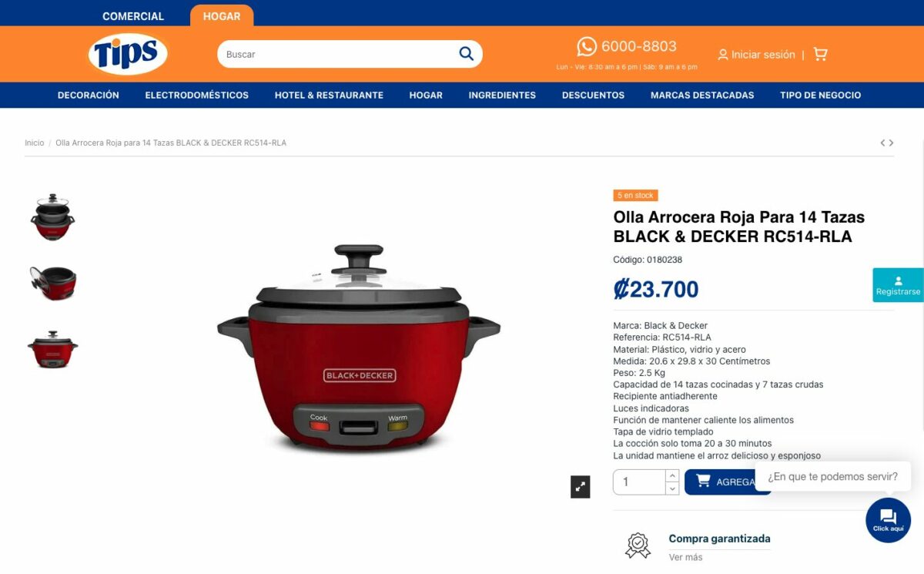Switch to the COMERCIAL tab
Screen dimensions: 924x574
click(133, 16)
